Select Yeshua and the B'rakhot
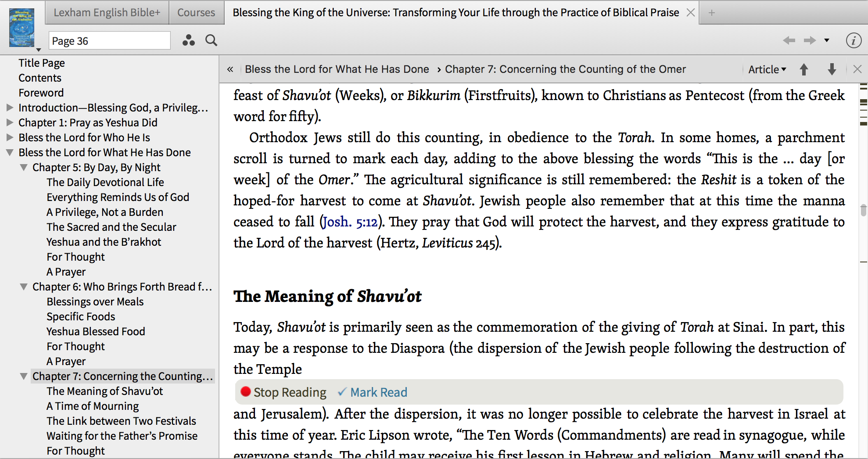Image resolution: width=868 pixels, height=459 pixels. click(x=104, y=242)
